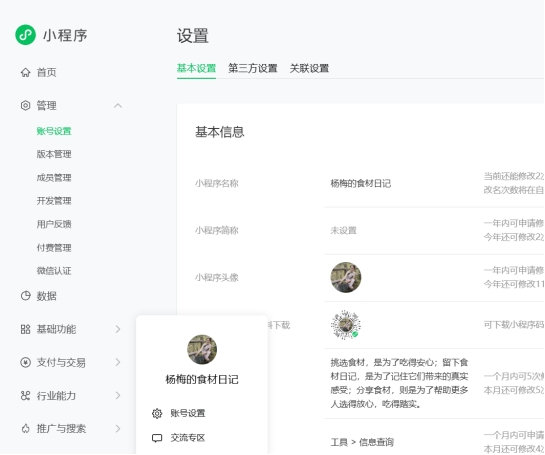545x455 pixels.
Task: Click the avatar in the profile popup
Action: click(x=202, y=349)
